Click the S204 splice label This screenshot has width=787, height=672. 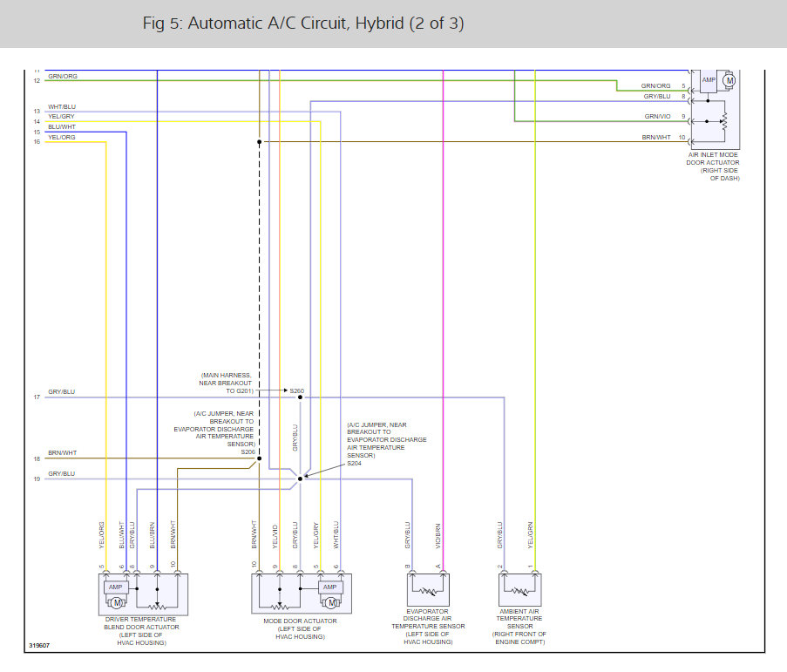[355, 463]
